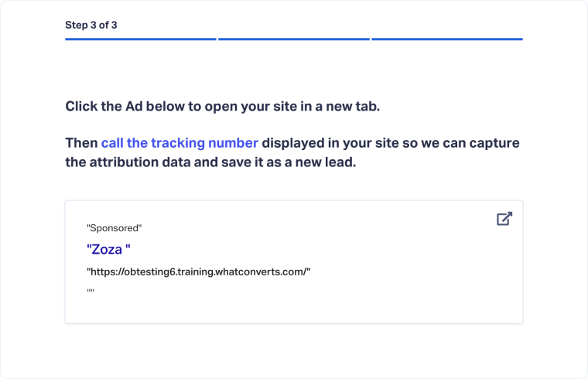The height and width of the screenshot is (379, 588).
Task: Select the second step progress bar segment
Action: coord(293,39)
